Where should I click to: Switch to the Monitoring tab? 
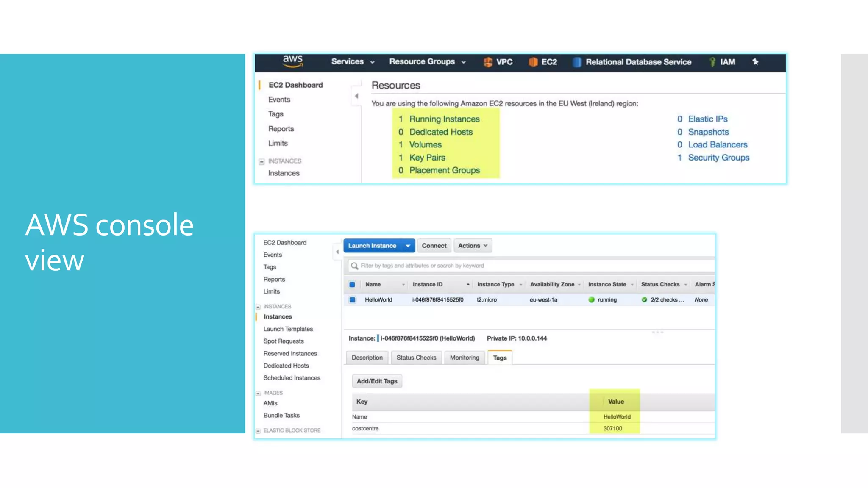coord(465,358)
